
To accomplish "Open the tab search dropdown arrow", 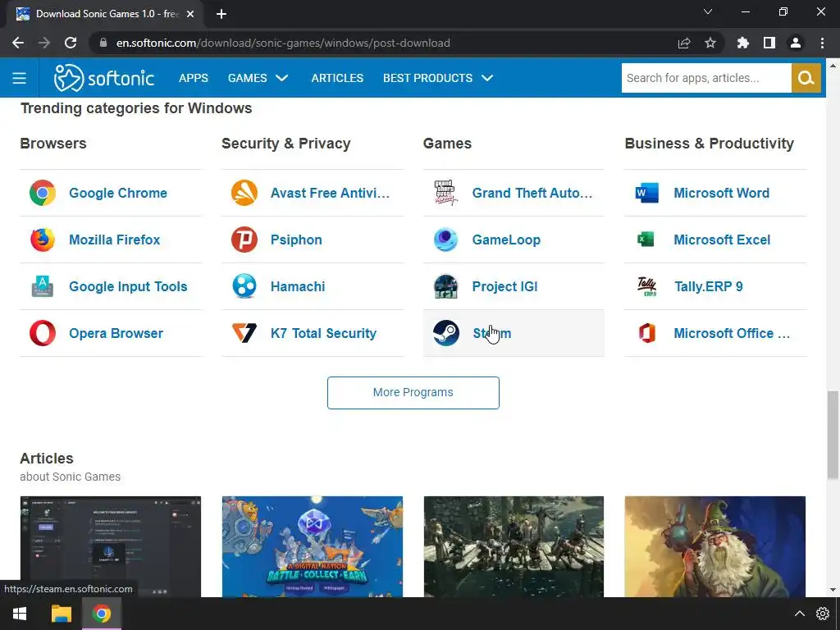I will (x=708, y=11).
